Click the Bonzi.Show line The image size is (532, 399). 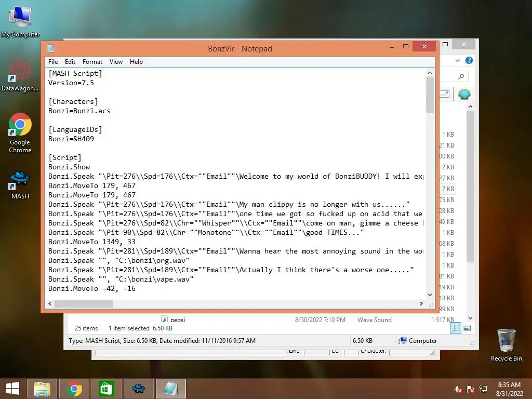pyautogui.click(x=69, y=167)
